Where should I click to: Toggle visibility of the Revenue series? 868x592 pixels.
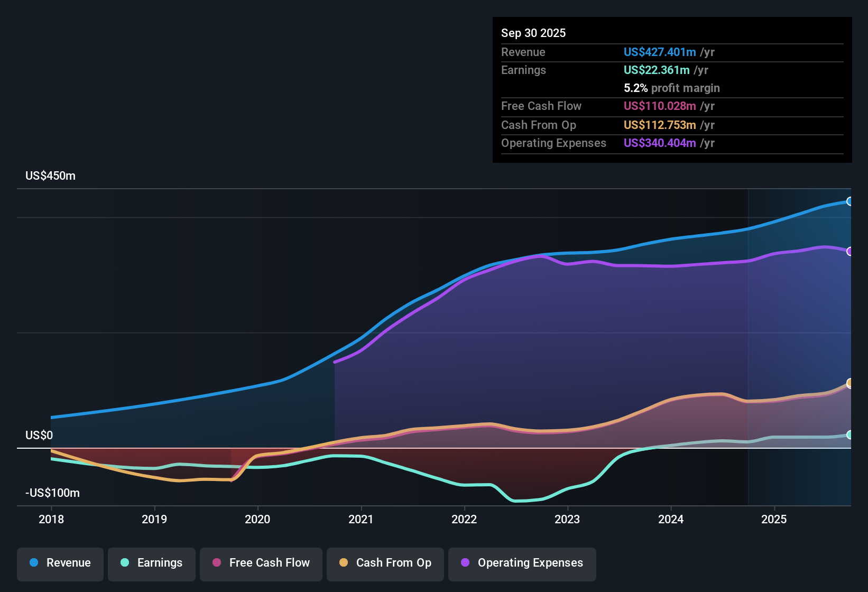(60, 563)
